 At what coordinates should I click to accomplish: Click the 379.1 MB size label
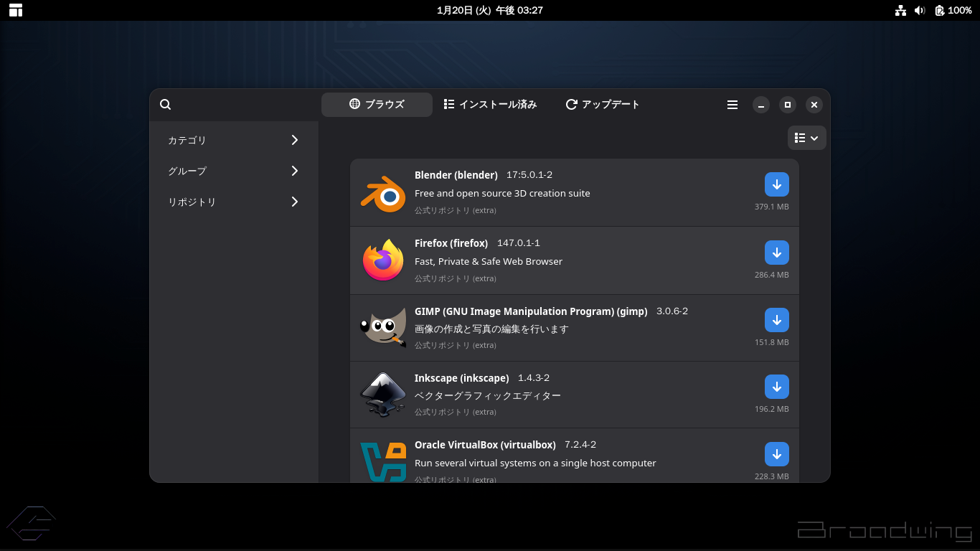pyautogui.click(x=771, y=207)
